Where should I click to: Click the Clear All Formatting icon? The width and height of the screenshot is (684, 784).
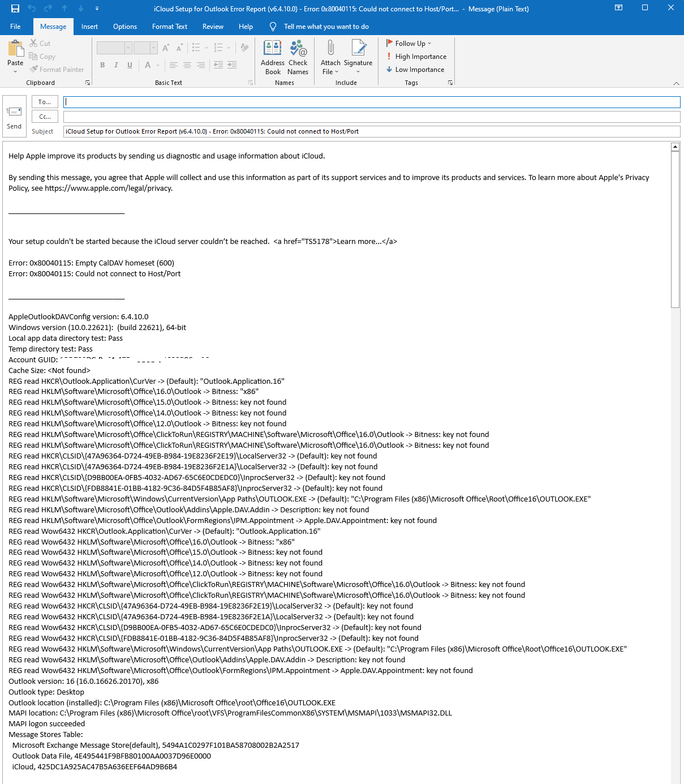click(x=244, y=48)
